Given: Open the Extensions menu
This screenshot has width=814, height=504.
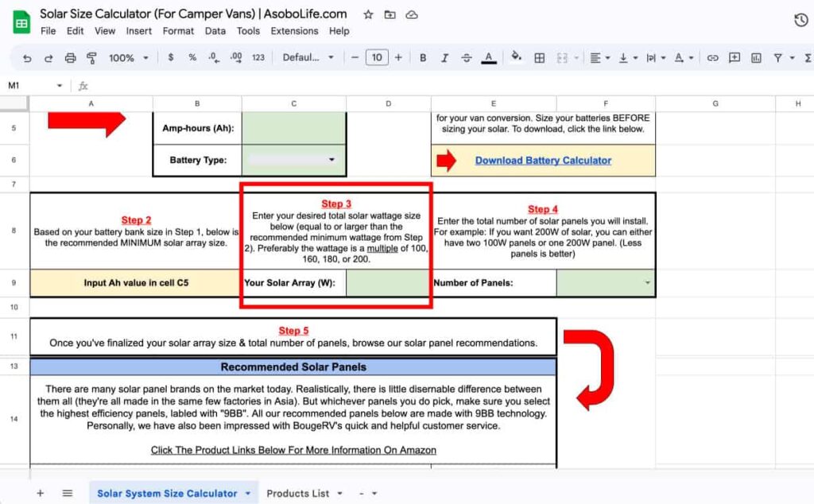Looking at the screenshot, I should pos(294,31).
